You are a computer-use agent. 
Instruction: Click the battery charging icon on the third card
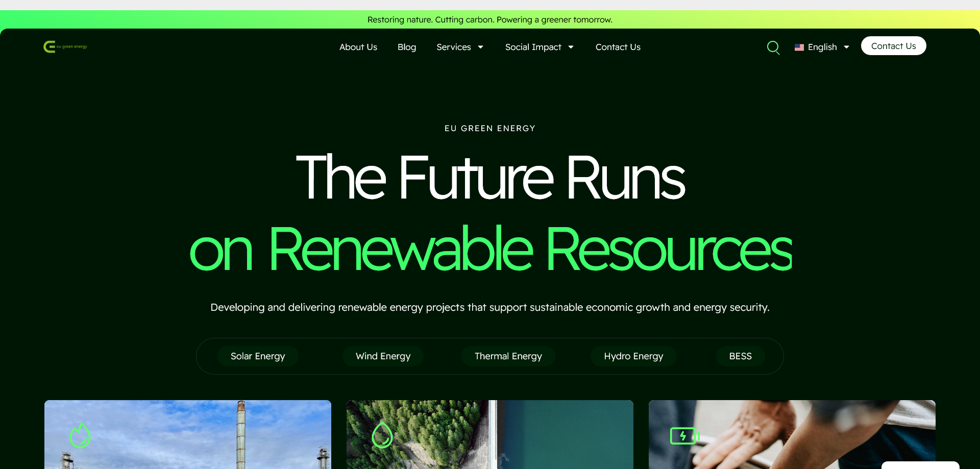684,436
